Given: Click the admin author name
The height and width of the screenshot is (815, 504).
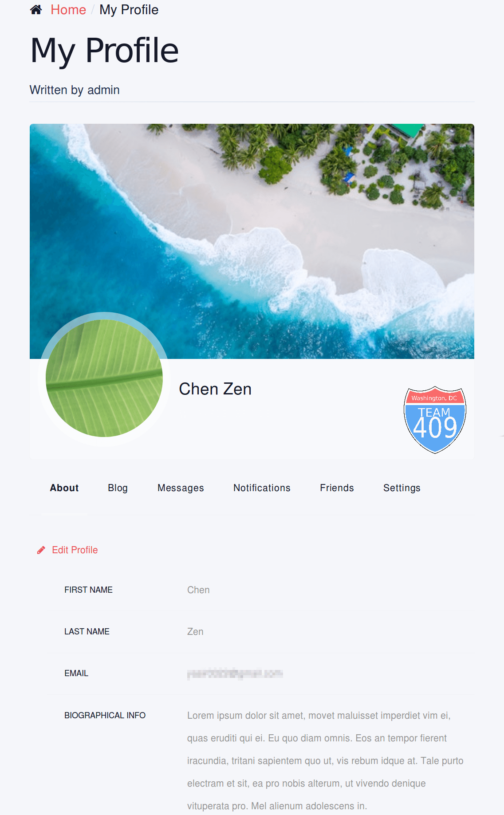Looking at the screenshot, I should point(103,90).
